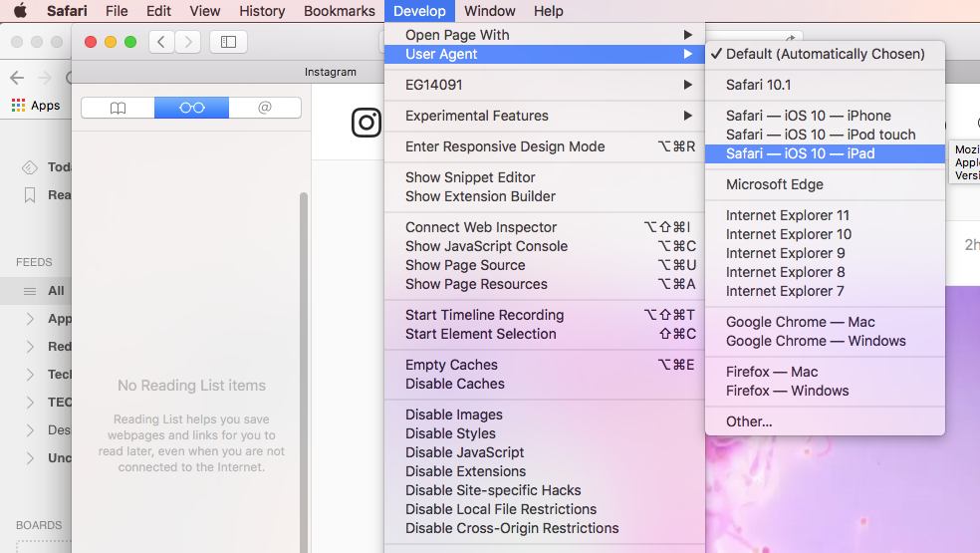Select Firefox — Windows user agent
The image size is (980, 553).
click(x=825, y=391)
